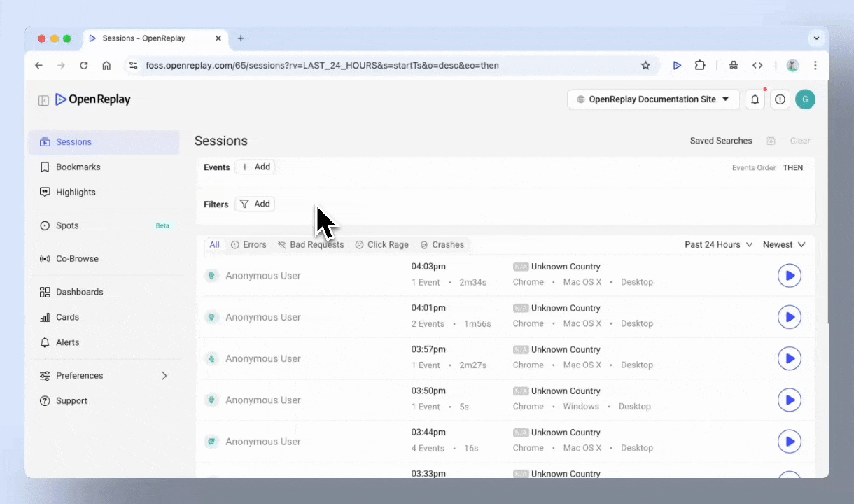Filter sessions by Bad Requests
Image resolution: width=854 pixels, height=504 pixels.
[x=311, y=245]
